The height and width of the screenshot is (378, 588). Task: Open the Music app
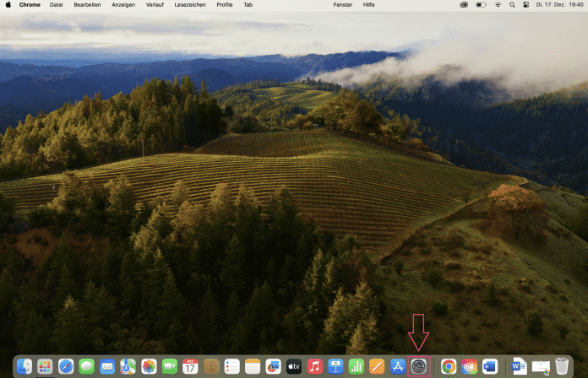pyautogui.click(x=315, y=366)
